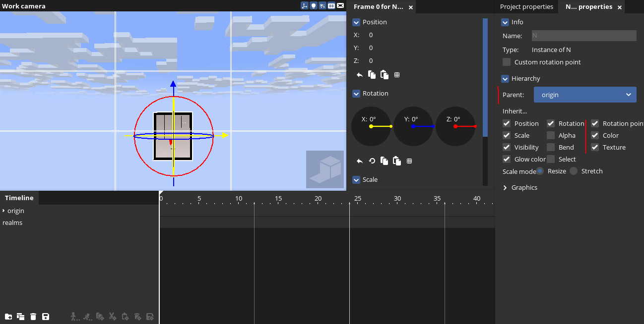Viewport: 644px width, 324px height.
Task: Toggle the particles icon in Work camera header
Action: [x=322, y=6]
